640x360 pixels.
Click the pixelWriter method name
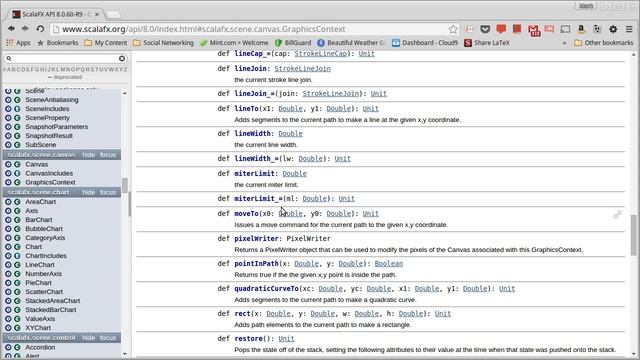[256, 239]
